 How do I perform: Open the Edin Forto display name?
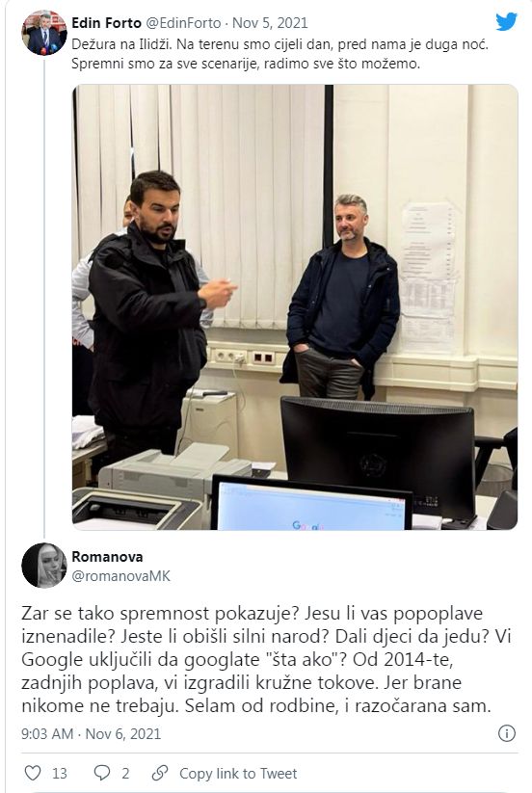(x=106, y=23)
